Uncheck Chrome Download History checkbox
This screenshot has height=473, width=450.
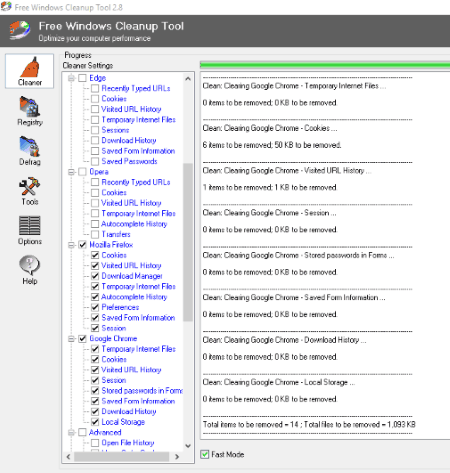point(95,411)
